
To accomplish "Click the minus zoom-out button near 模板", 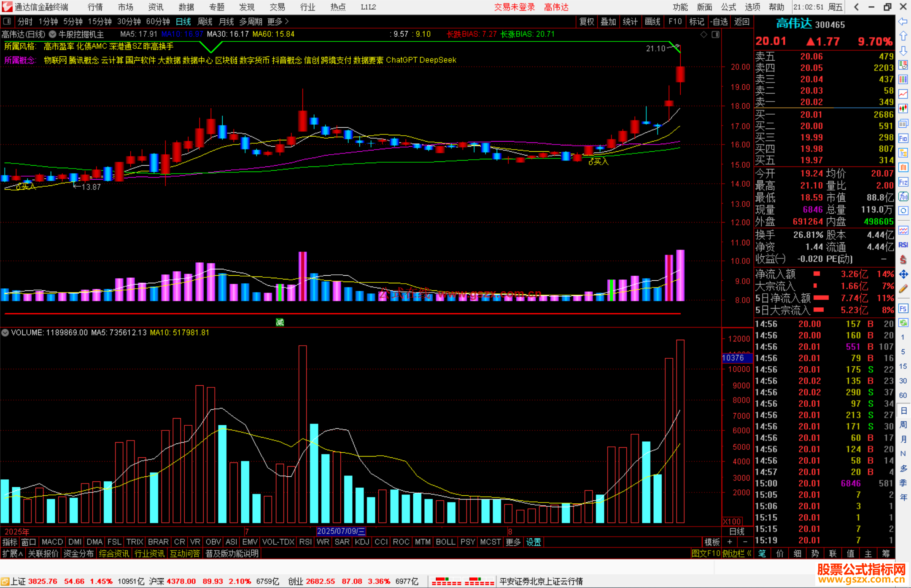I will tap(745, 542).
